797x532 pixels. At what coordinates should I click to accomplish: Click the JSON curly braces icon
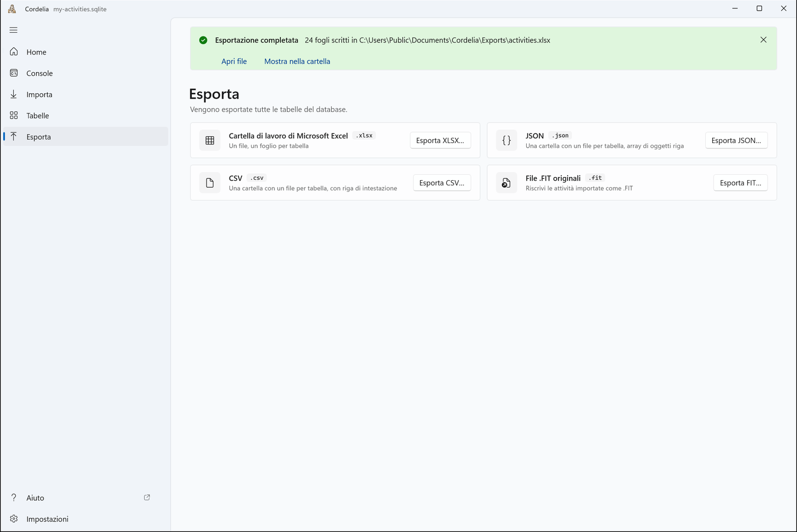[x=507, y=140]
